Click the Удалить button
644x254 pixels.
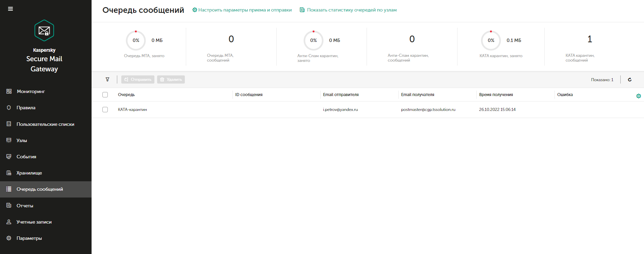[x=171, y=79]
